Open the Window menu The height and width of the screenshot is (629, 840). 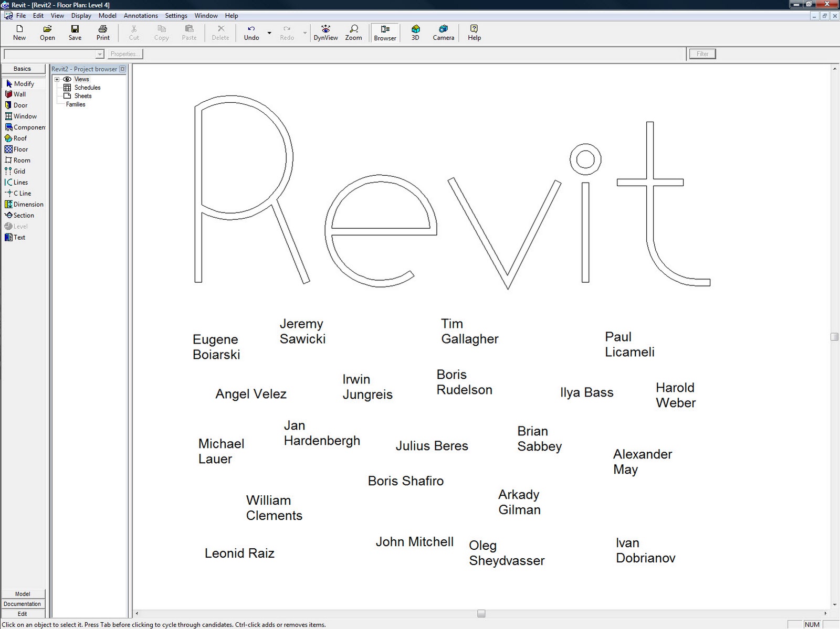(206, 16)
